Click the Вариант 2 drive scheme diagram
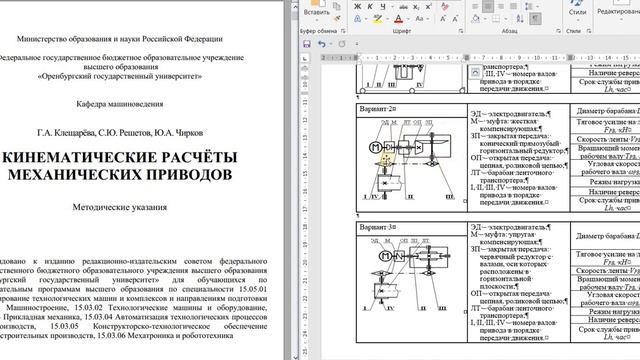This screenshot has width=640, height=360. point(411,160)
